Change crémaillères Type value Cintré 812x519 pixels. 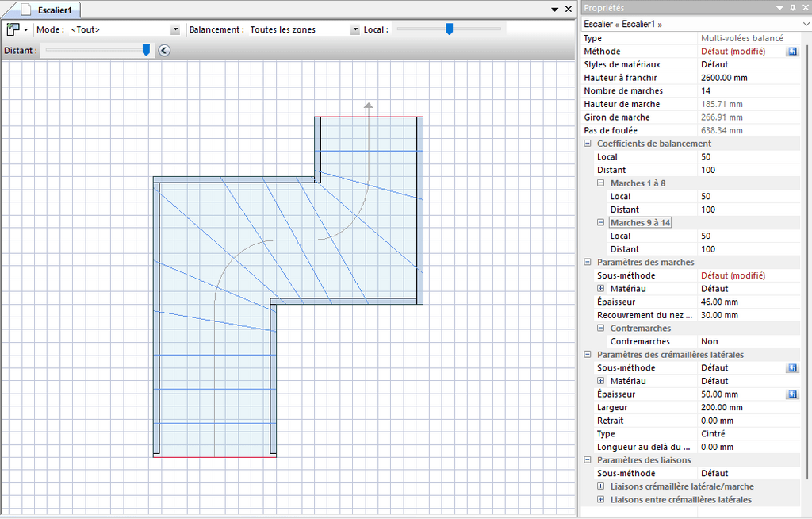tap(749, 433)
